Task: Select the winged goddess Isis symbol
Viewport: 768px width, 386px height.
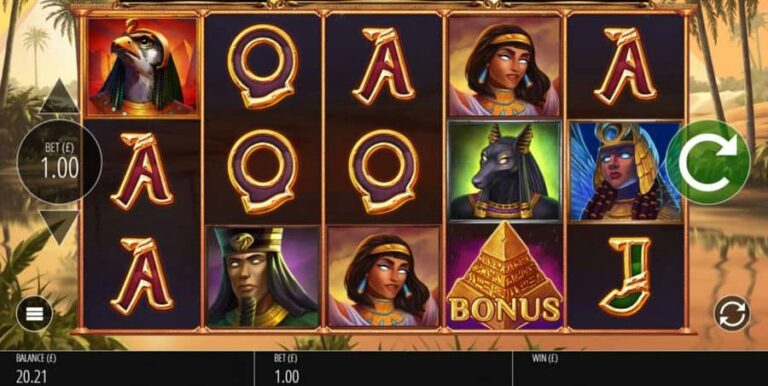Action: coord(626,172)
